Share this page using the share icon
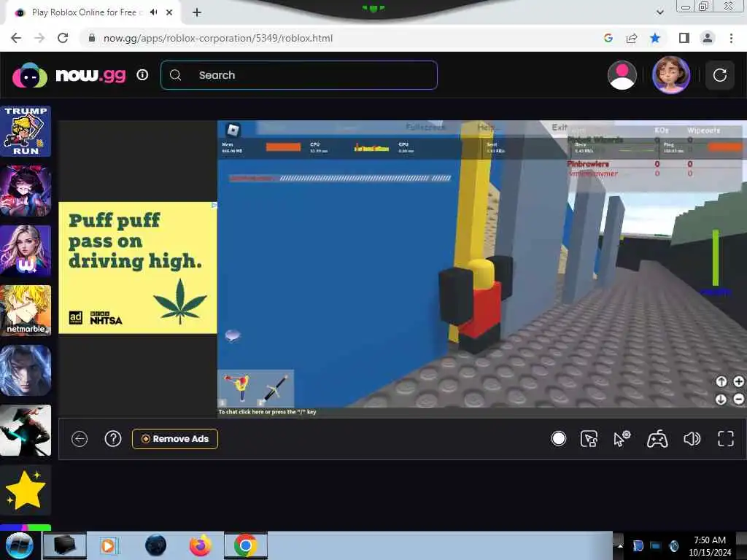 (x=632, y=38)
